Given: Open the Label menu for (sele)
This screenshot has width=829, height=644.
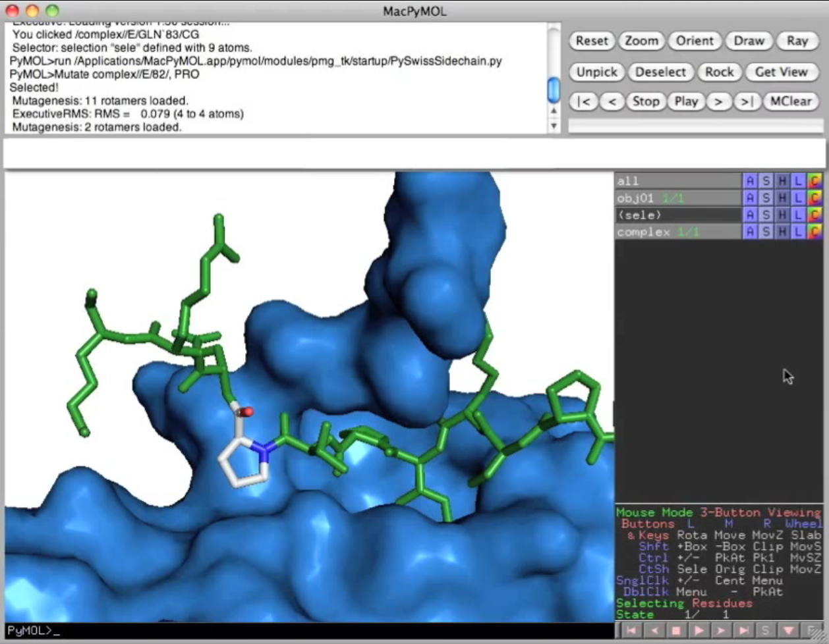Looking at the screenshot, I should [798, 215].
